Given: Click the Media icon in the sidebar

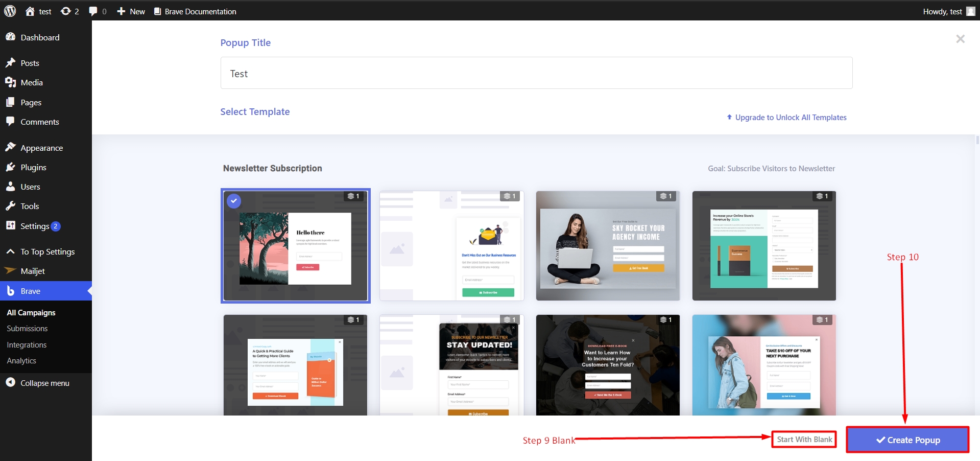Looking at the screenshot, I should click(x=10, y=82).
